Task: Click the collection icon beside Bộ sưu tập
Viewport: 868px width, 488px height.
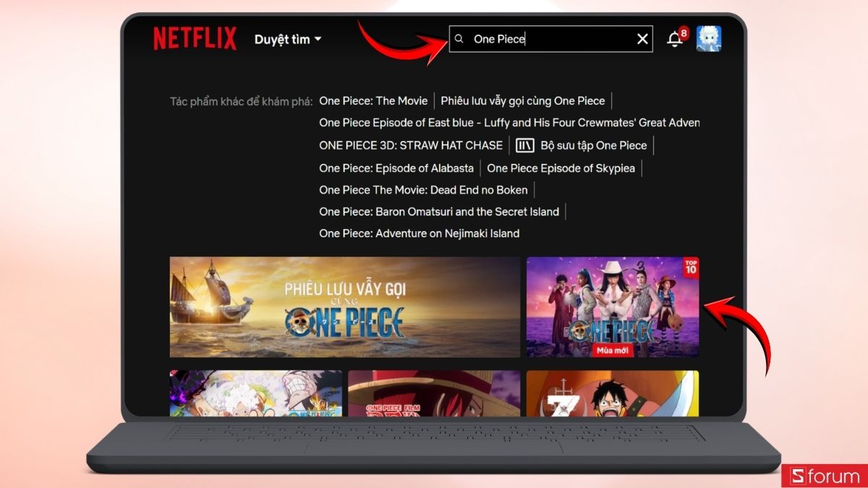Action: click(525, 145)
